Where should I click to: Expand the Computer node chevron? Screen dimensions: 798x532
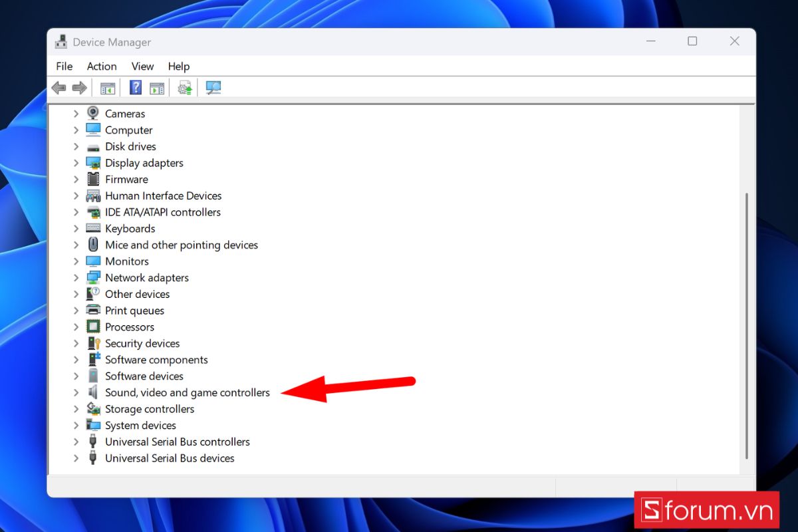coord(76,130)
